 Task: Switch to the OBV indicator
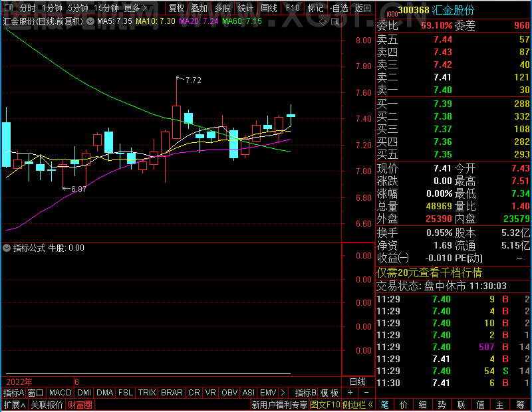pyautogui.click(x=229, y=393)
